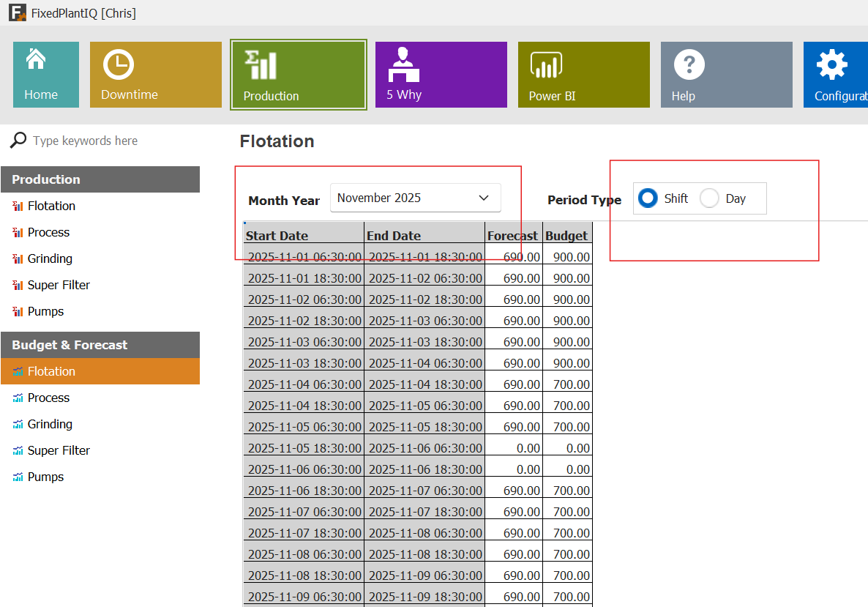The width and height of the screenshot is (868, 607).
Task: Expand the Month Year dropdown
Action: pyautogui.click(x=483, y=198)
